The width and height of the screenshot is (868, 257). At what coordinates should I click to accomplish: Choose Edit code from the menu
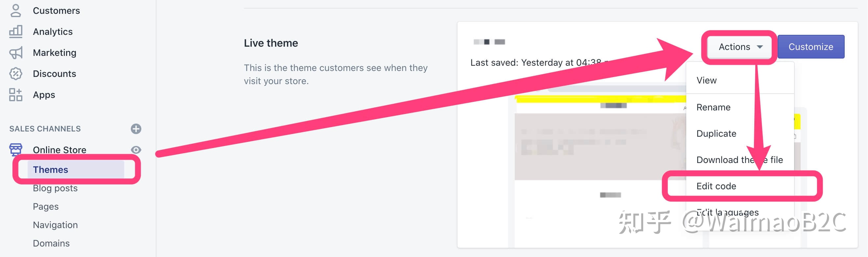click(716, 186)
